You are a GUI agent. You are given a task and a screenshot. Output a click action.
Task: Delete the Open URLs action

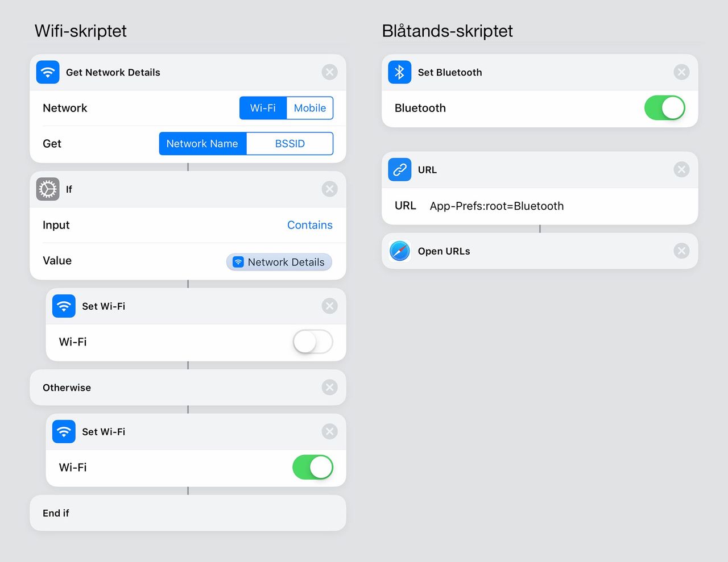coord(681,251)
